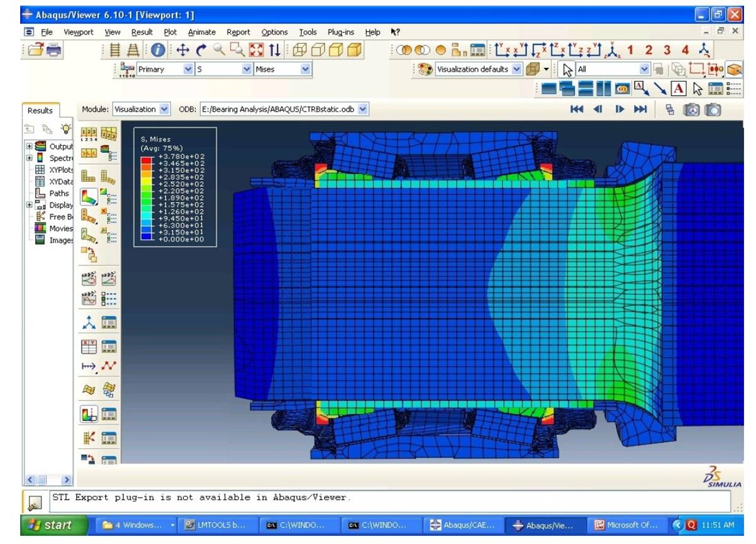Jump to the last frame

coord(640,109)
